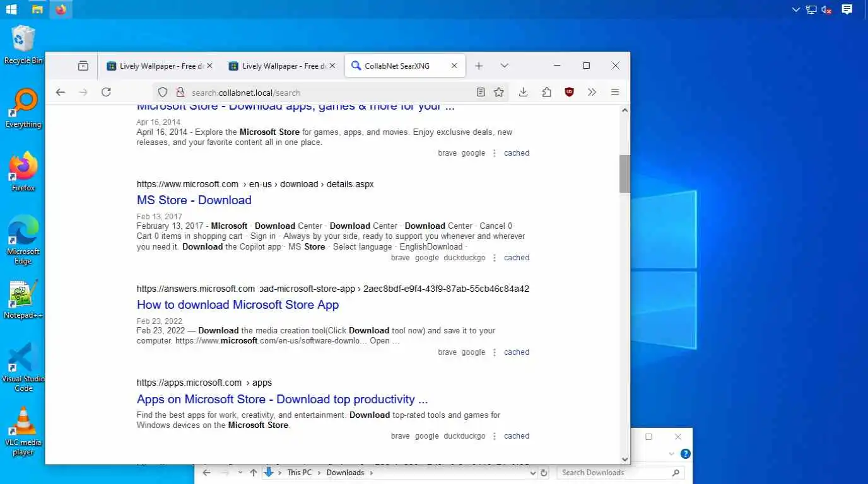868x484 pixels.
Task: Click brave engine label under Feb 23, 2022 result
Action: 447,352
